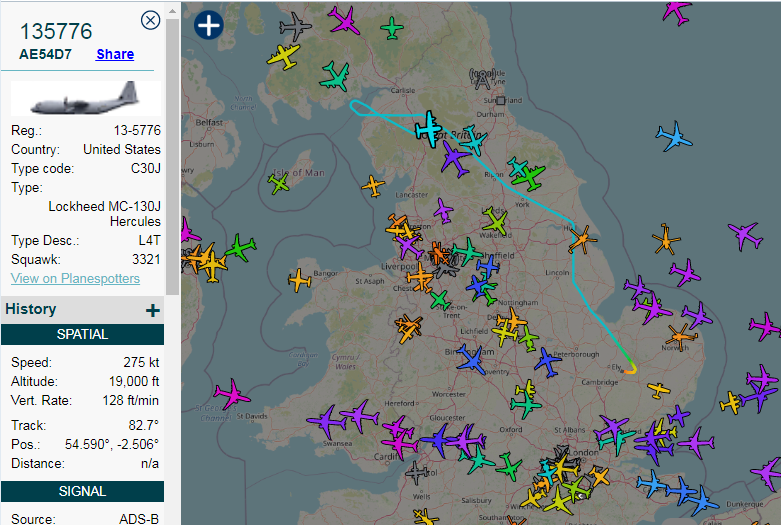Click the squawk value 3321

click(146, 260)
